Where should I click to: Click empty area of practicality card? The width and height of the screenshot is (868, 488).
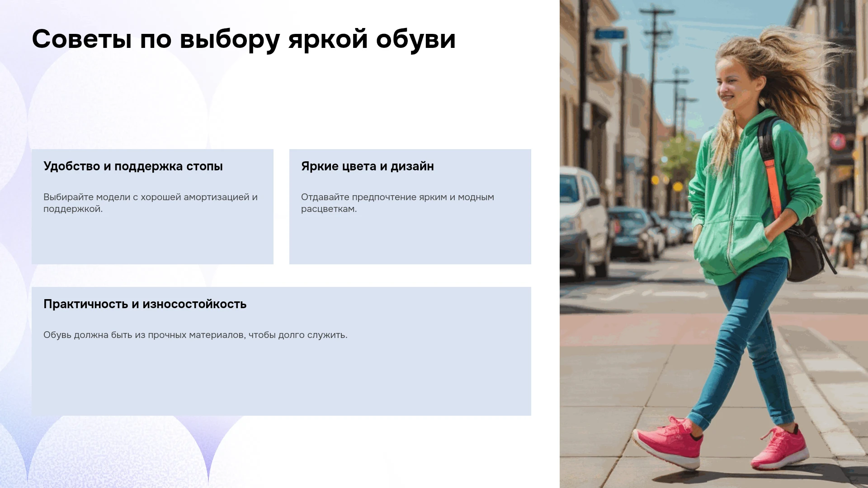[x=281, y=380]
